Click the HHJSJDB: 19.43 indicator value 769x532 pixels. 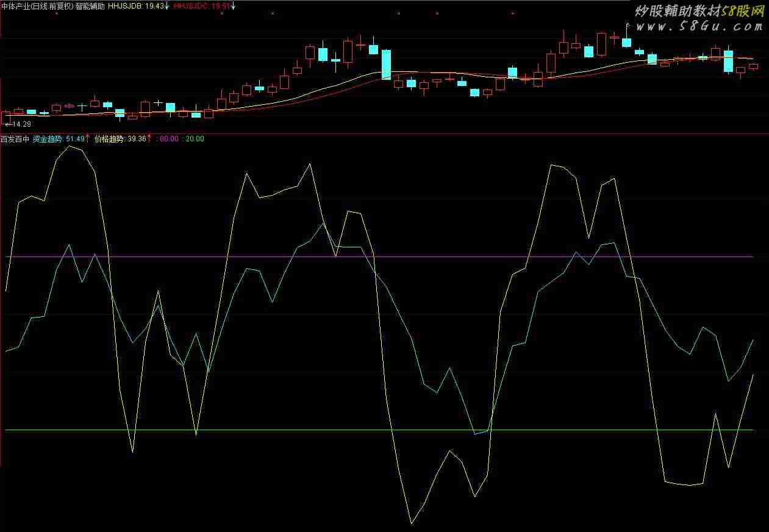click(x=136, y=6)
